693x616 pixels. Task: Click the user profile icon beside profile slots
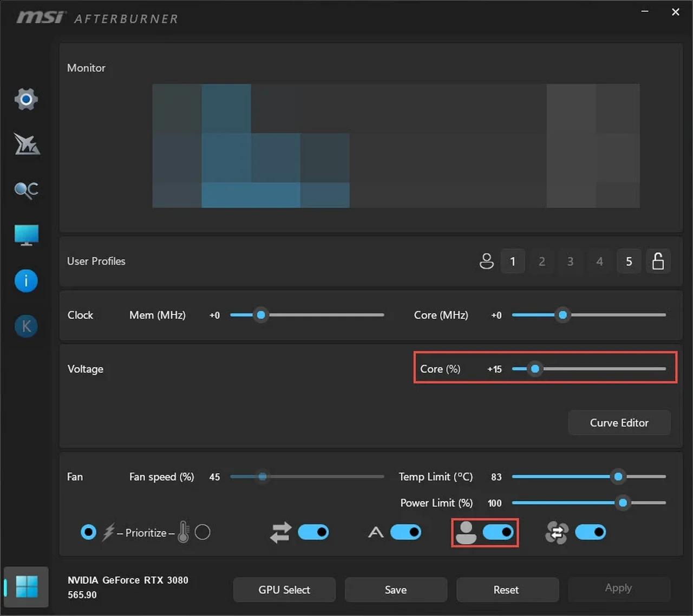point(486,261)
